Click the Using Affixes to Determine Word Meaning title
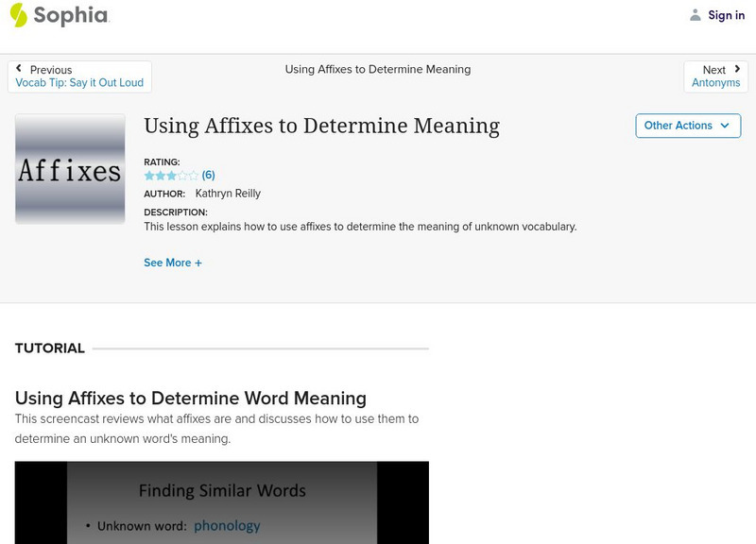Viewport: 756px width, 544px height. click(x=190, y=398)
